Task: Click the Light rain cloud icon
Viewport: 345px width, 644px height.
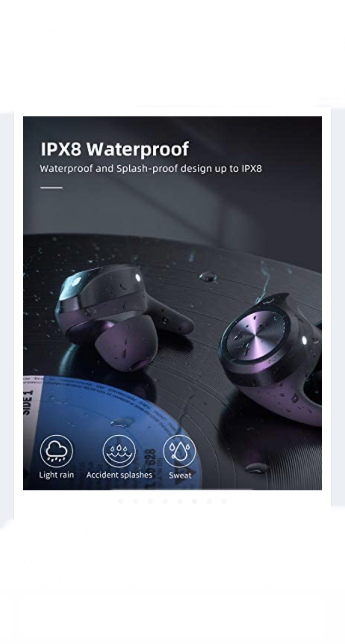Action: coord(56,451)
